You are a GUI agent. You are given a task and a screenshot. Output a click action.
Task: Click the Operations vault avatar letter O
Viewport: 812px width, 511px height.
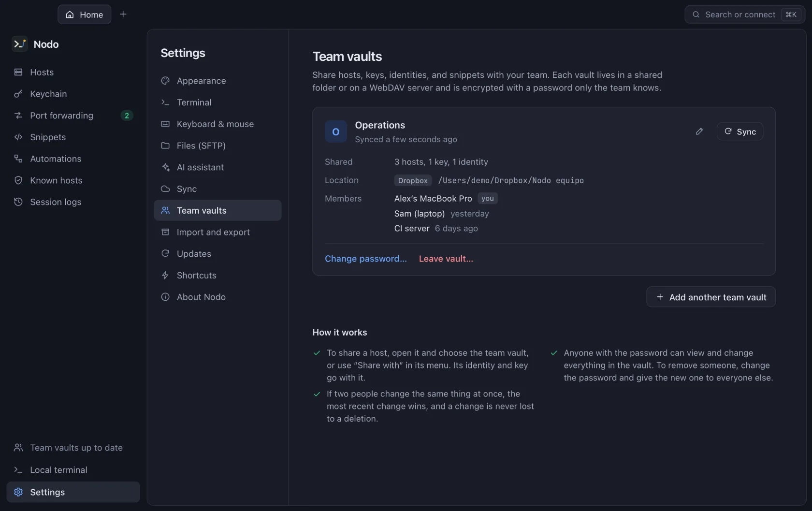click(335, 131)
